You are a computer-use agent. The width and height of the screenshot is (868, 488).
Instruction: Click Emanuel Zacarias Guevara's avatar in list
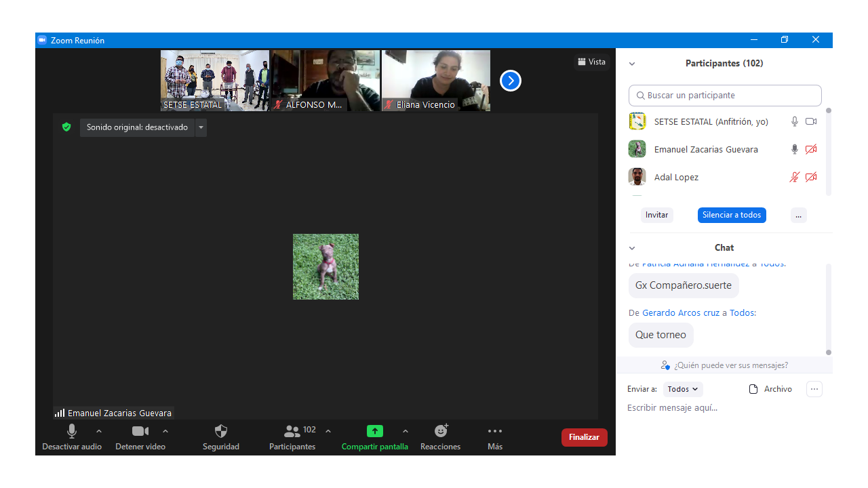[x=637, y=149]
